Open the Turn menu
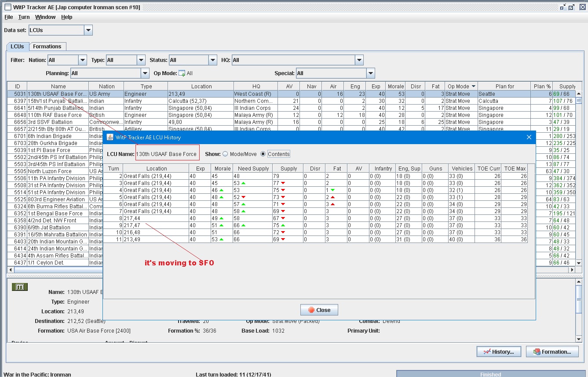Image resolution: width=588 pixels, height=377 pixels. (x=24, y=17)
